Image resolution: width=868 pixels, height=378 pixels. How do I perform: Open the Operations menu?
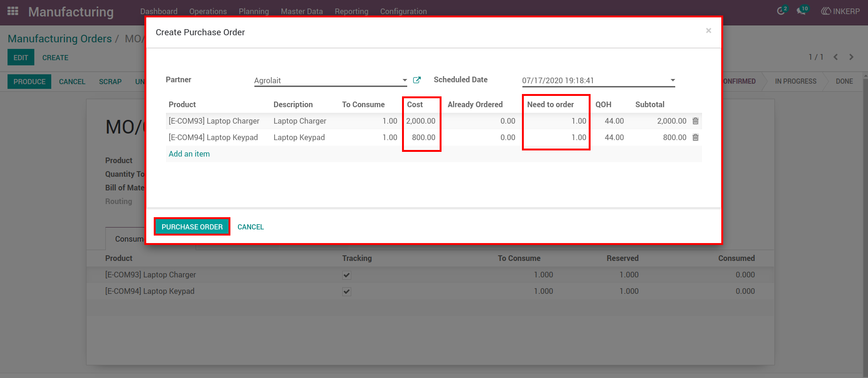(208, 11)
